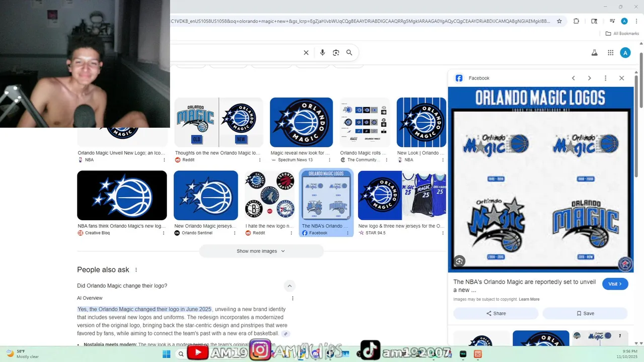
Task: Open the weather widget showing 58°F
Action: click(x=23, y=354)
